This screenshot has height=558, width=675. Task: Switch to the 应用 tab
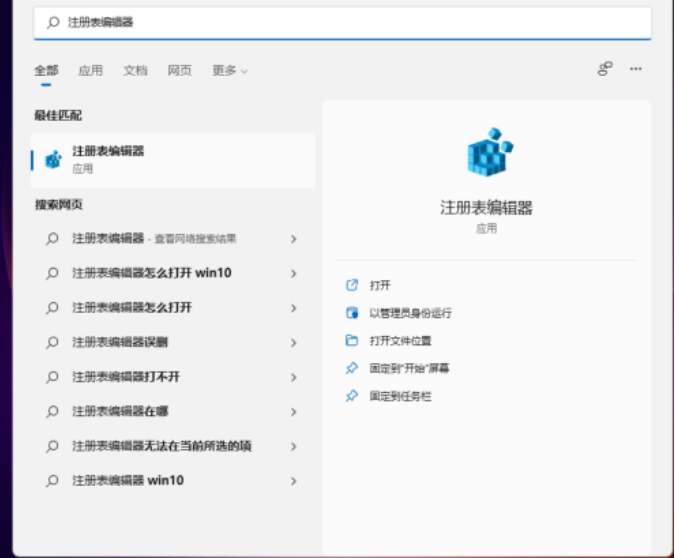(x=90, y=71)
